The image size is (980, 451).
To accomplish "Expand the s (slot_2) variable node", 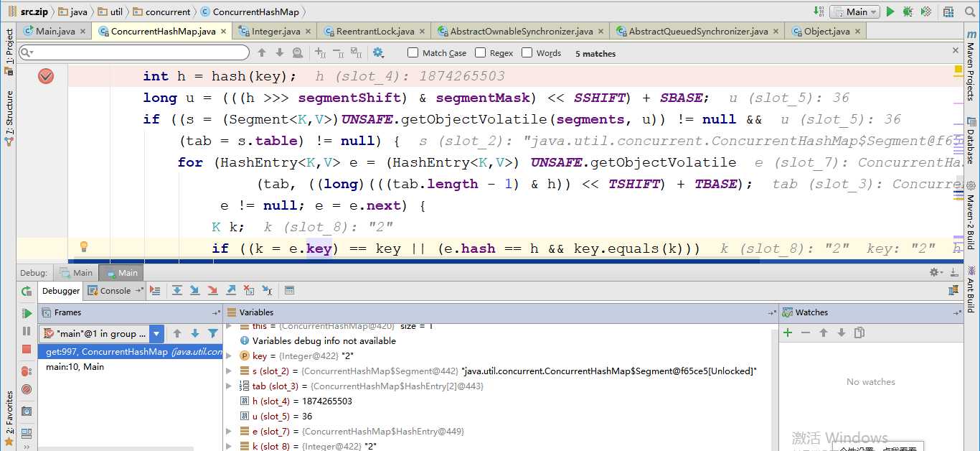I will [x=229, y=371].
